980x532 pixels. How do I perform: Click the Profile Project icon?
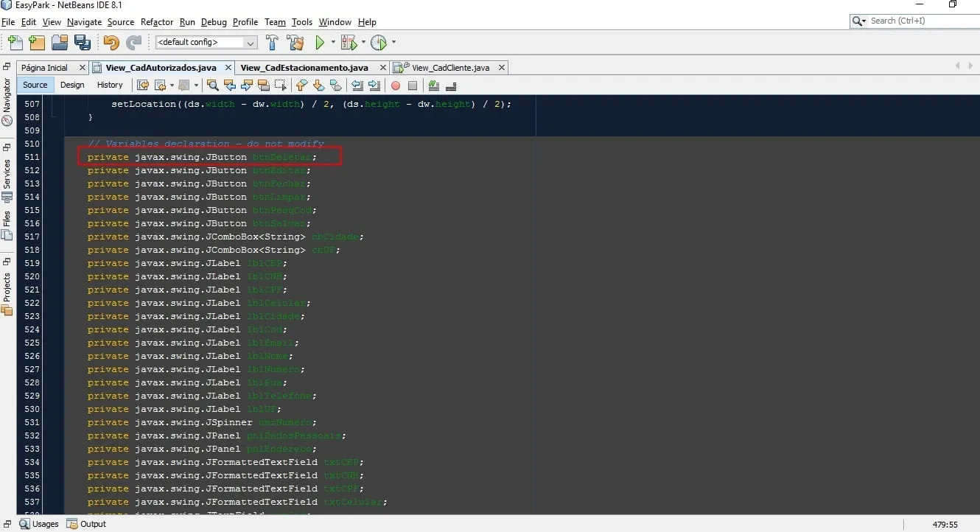379,43
